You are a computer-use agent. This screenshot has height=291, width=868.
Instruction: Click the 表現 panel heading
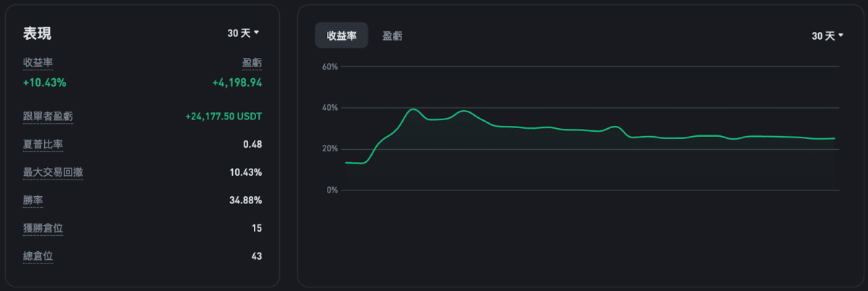(x=37, y=33)
